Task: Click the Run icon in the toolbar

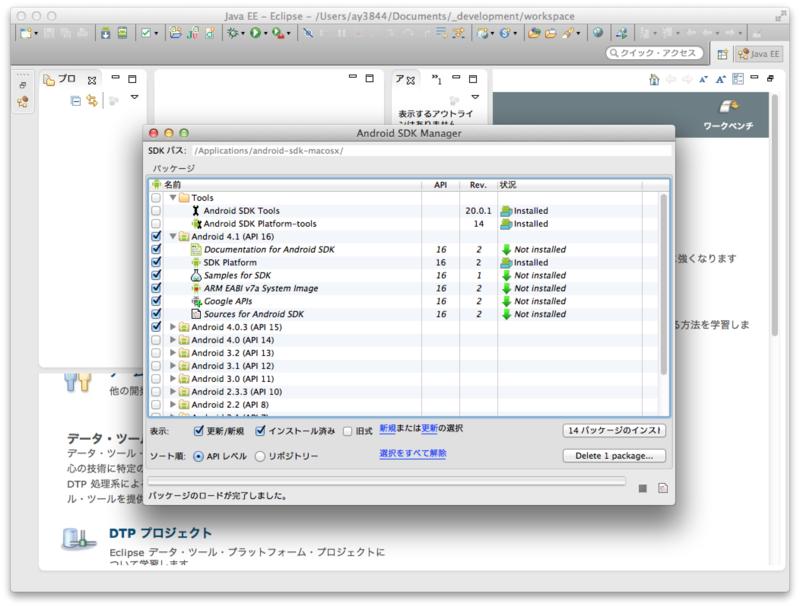Action: pyautogui.click(x=256, y=34)
